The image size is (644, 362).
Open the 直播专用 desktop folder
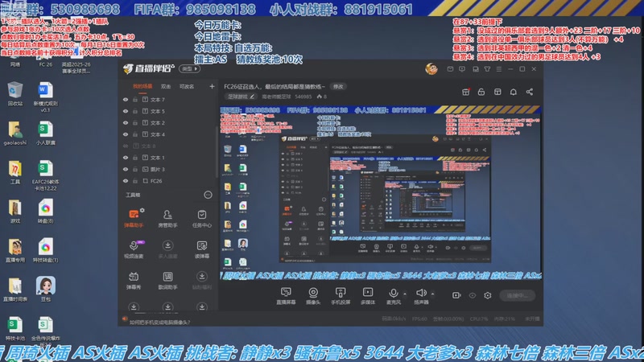pyautogui.click(x=15, y=251)
